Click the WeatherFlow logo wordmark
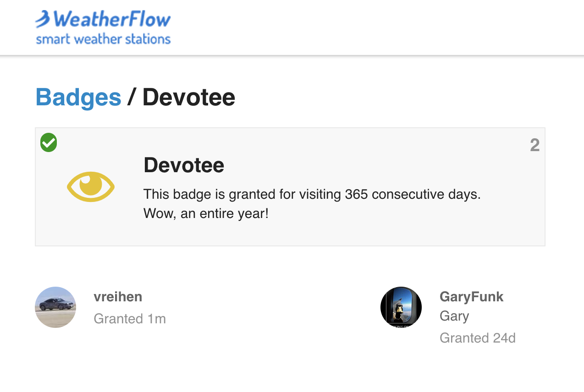 pyautogui.click(x=112, y=20)
